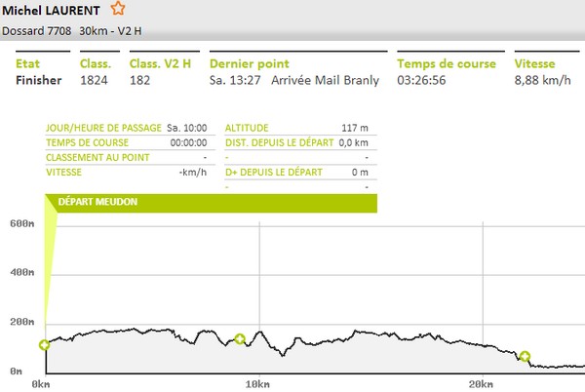Click the Etat column header
Image resolution: width=585 pixels, height=392 pixels.
coord(28,64)
